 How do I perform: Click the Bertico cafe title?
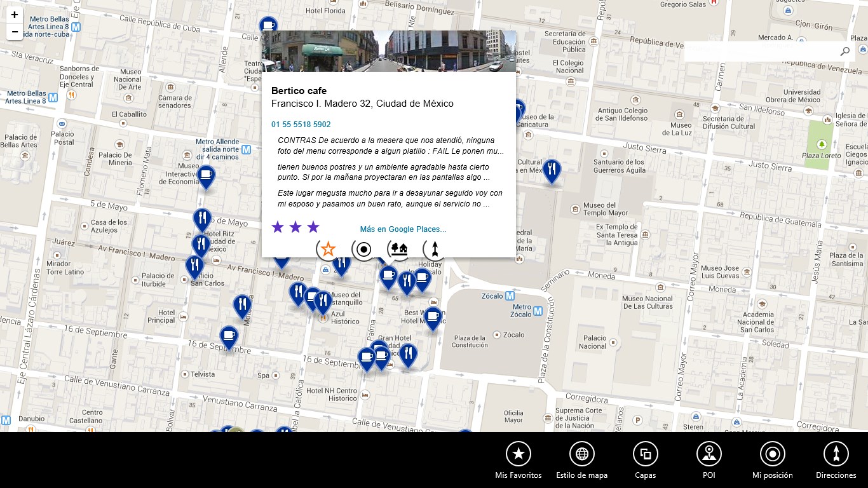point(299,91)
